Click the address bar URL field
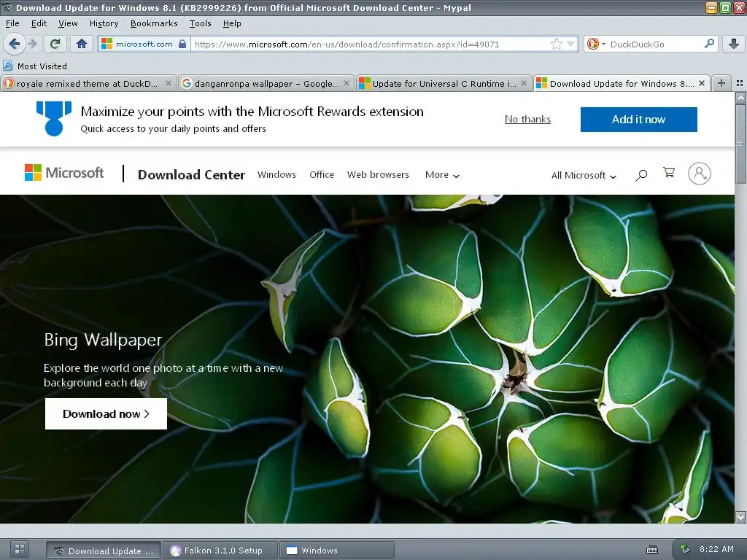This screenshot has height=560, width=747. tap(371, 44)
